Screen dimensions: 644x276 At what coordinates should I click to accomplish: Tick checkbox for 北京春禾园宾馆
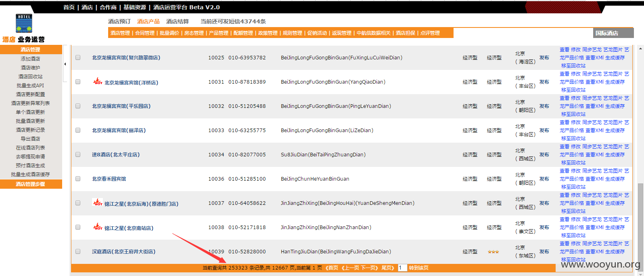pos(78,179)
